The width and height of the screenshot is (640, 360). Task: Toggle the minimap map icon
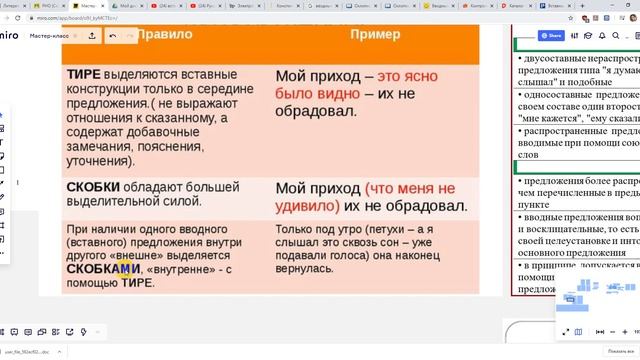tap(578, 332)
